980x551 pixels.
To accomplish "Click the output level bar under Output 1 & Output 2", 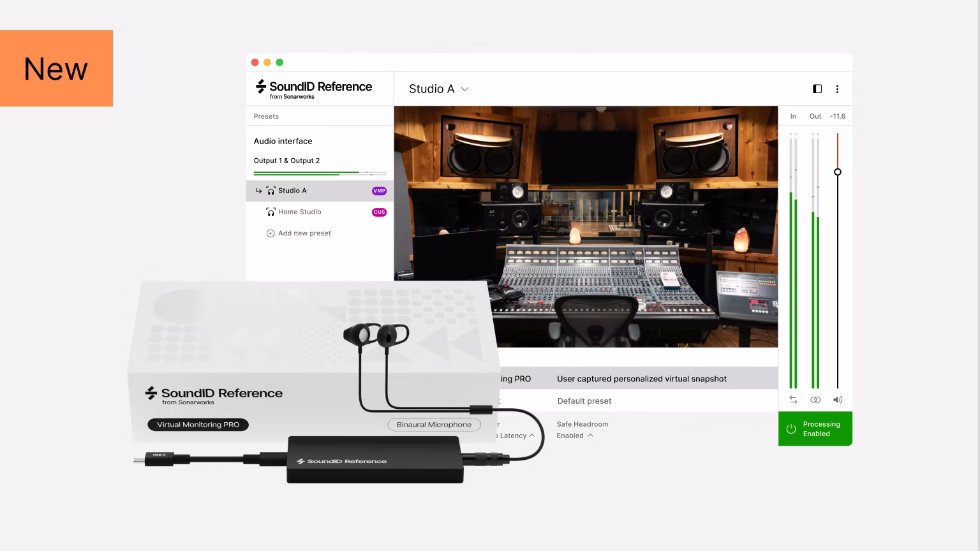I will (320, 173).
